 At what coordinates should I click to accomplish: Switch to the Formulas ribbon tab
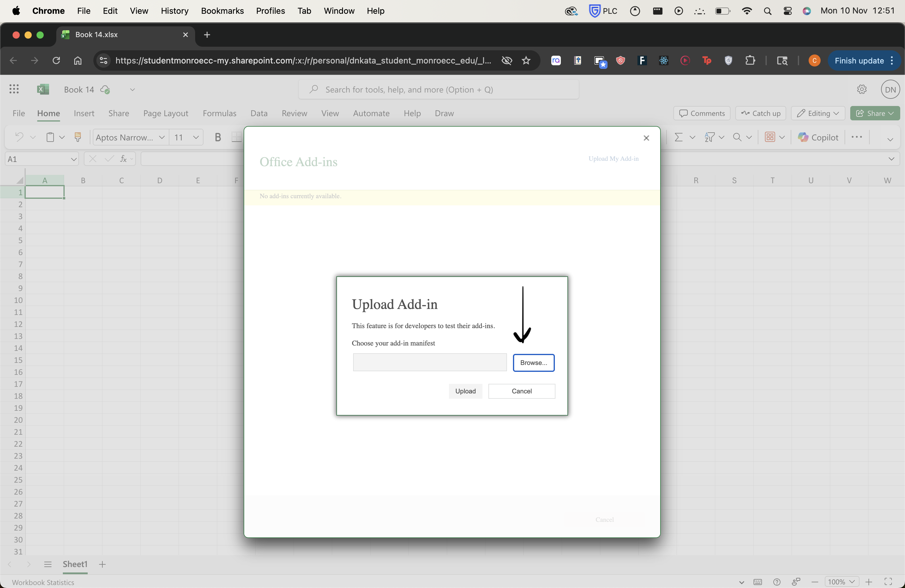coord(219,113)
